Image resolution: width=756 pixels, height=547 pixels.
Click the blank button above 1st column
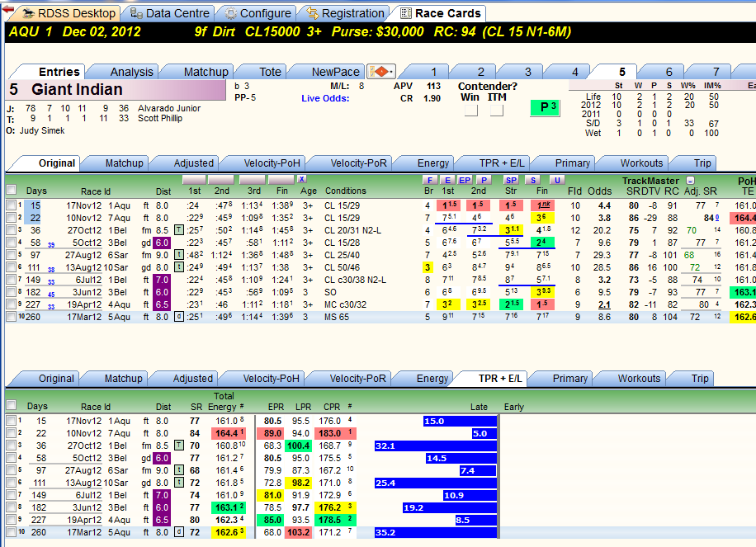pyautogui.click(x=194, y=180)
